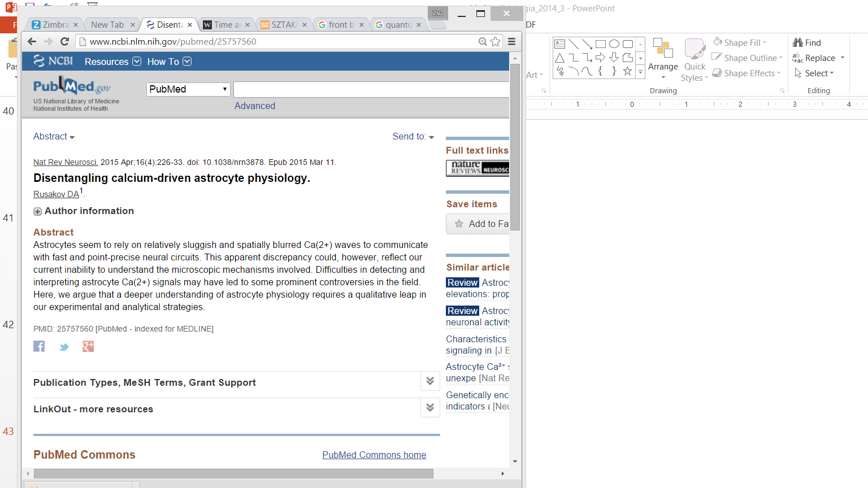This screenshot has height=488, width=868.
Task: Open the Send to dropdown
Action: click(x=414, y=136)
